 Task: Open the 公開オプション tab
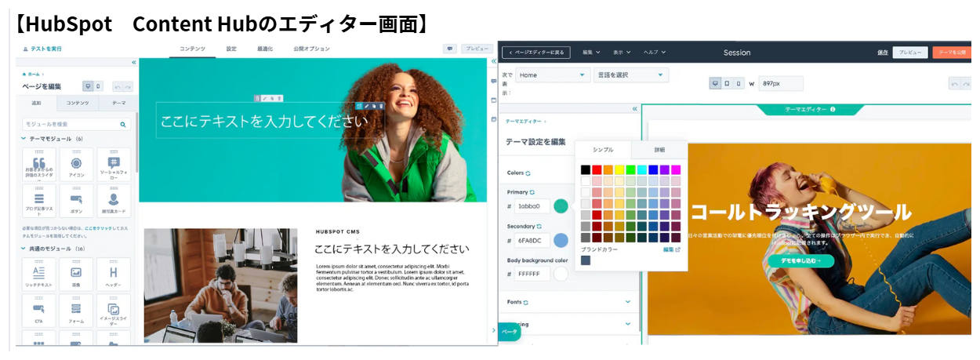tap(312, 49)
